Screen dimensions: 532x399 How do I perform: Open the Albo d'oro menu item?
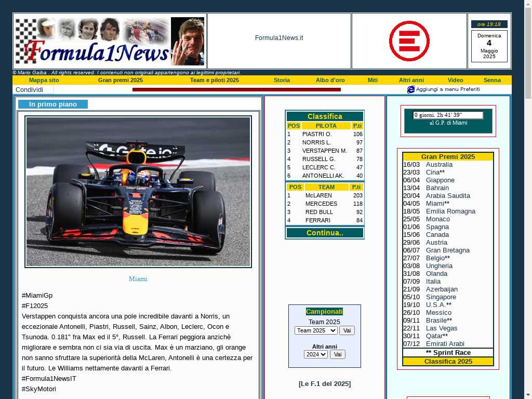tap(330, 80)
